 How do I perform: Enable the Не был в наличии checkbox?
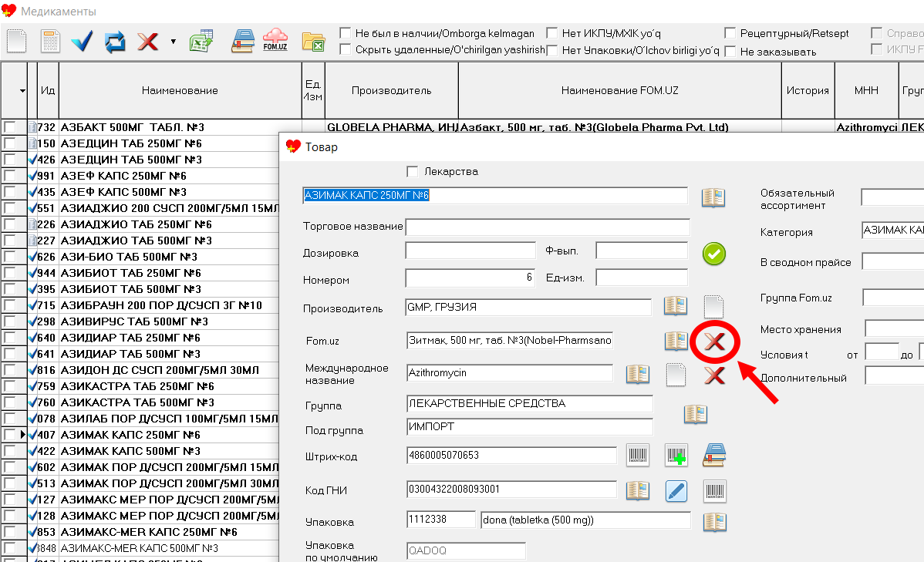346,33
